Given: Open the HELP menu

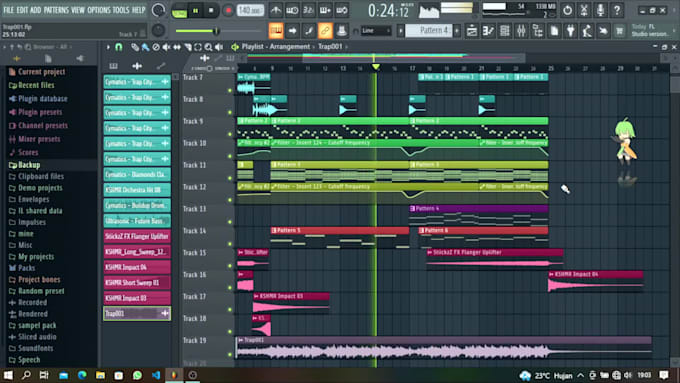Looking at the screenshot, I should pyautogui.click(x=138, y=10).
